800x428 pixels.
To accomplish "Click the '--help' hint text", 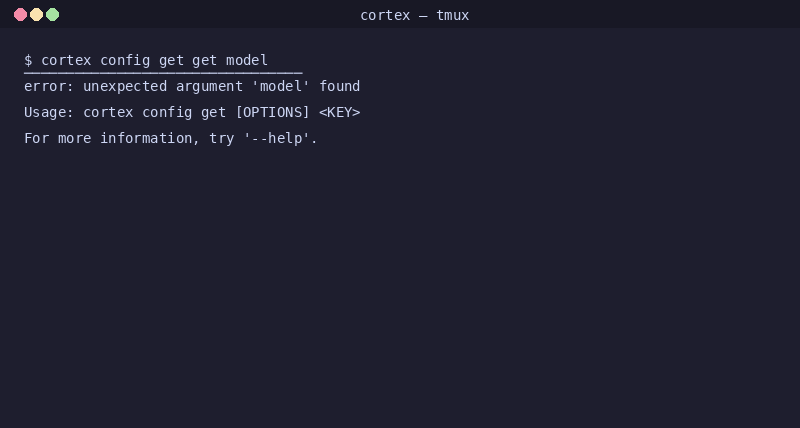I will point(281,138).
